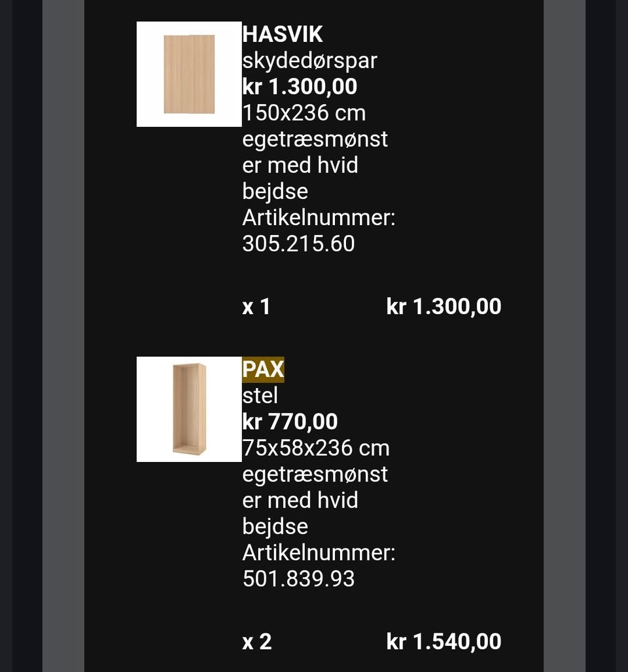Select the 'stel' product type text

tap(260, 395)
